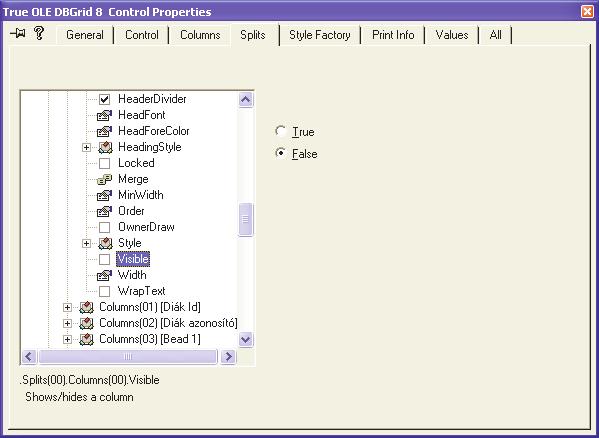Expand the Style tree node
599x438 pixels.
[87, 243]
